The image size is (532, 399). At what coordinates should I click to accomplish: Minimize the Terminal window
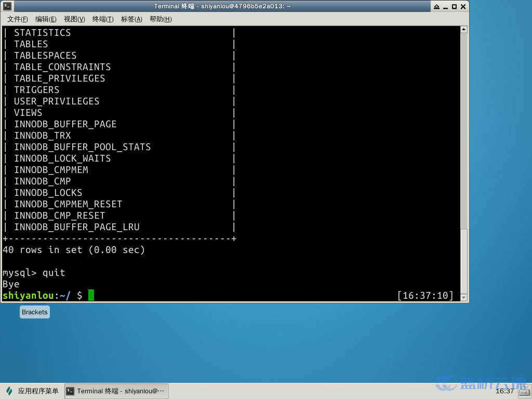click(x=445, y=6)
